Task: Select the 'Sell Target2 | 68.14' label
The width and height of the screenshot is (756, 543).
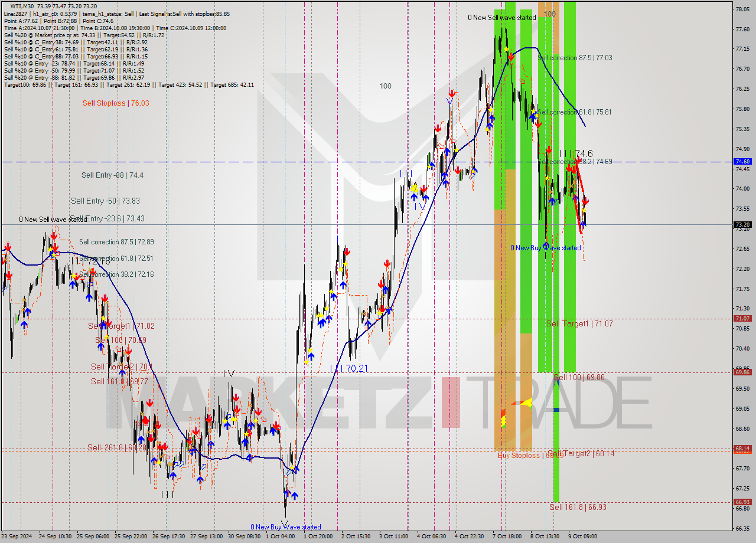Action: [x=581, y=453]
